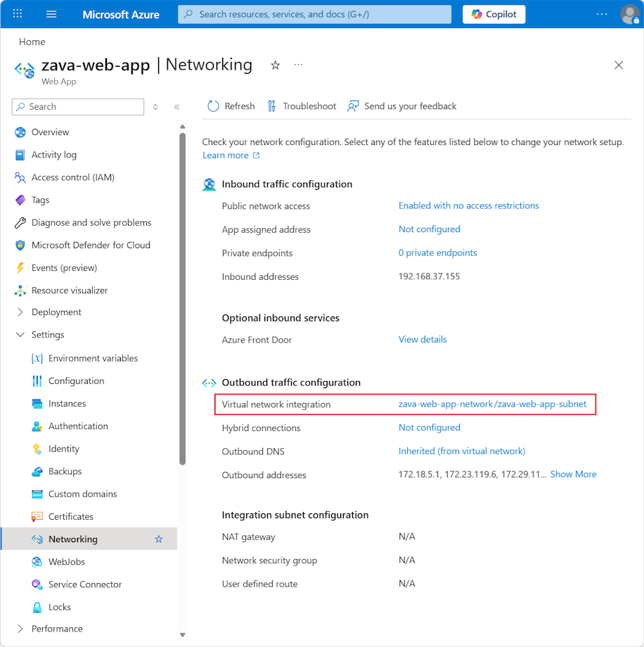This screenshot has width=644, height=647.
Task: Click the Events (preview) lightning icon
Action: pyautogui.click(x=20, y=268)
